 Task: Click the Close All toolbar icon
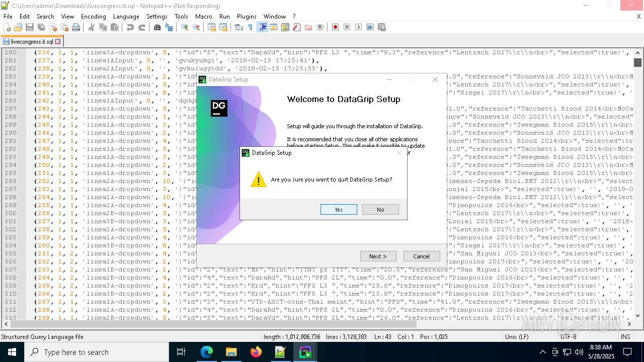click(64, 27)
